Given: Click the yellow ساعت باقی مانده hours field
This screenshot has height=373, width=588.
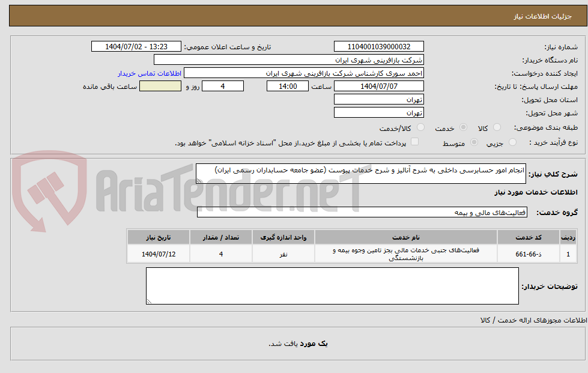Looking at the screenshot, I should 160,85.
